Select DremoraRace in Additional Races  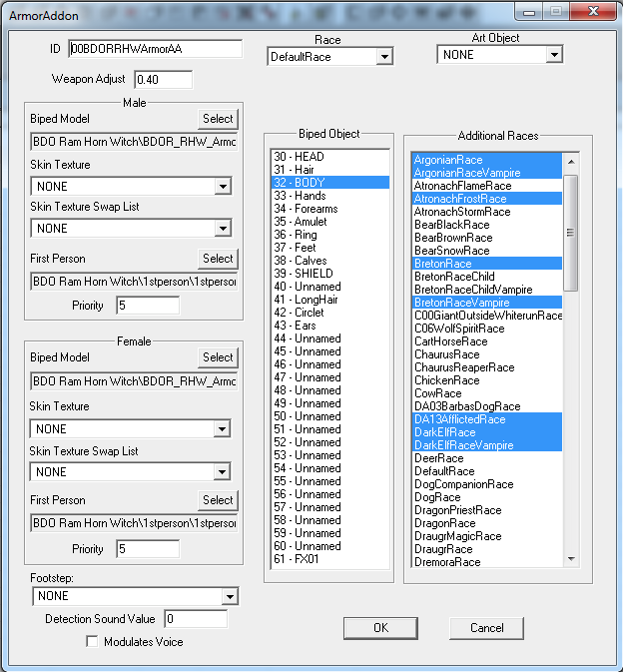click(487, 562)
